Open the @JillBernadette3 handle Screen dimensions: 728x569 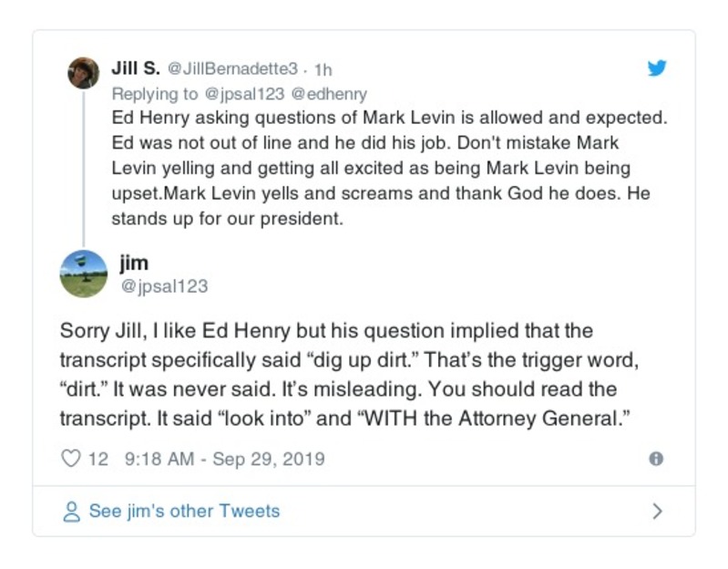(234, 69)
